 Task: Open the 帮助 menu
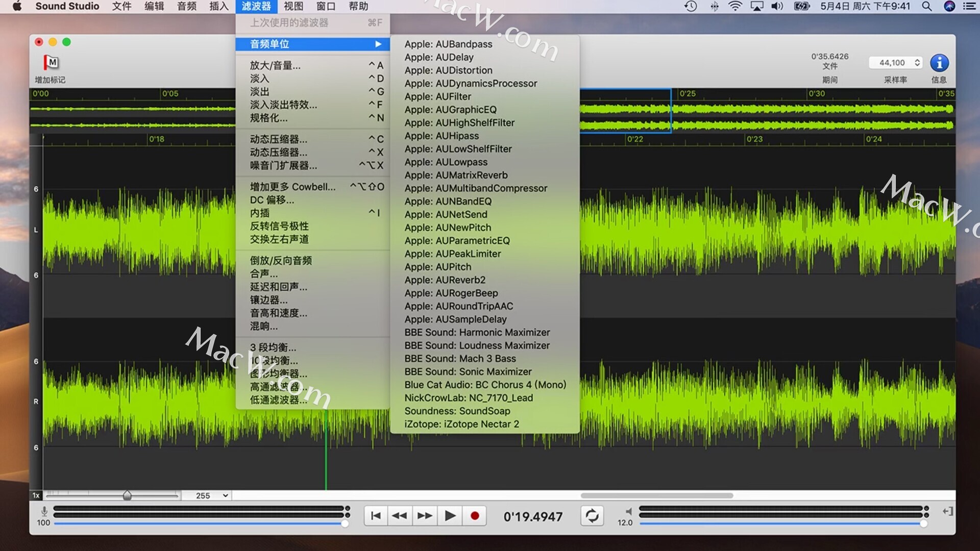[x=358, y=6]
